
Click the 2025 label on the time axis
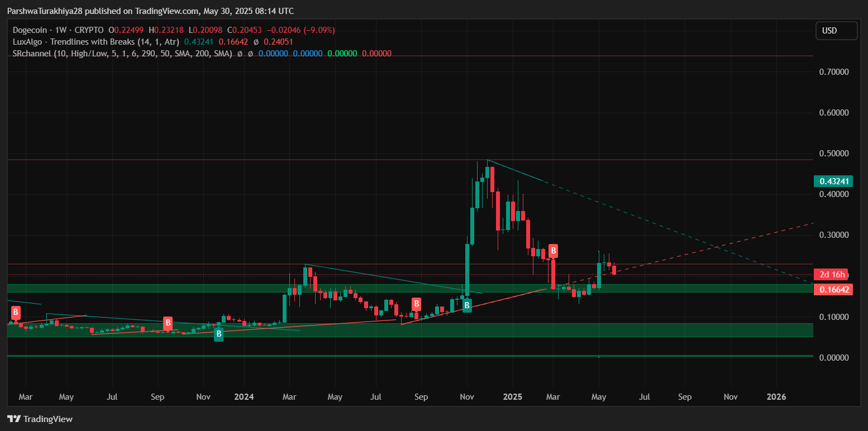pos(512,397)
